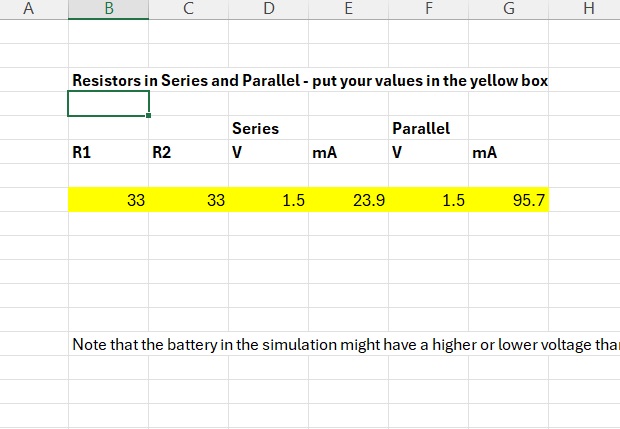Click the 'Resistors in Series and Parallel' title cell
The width and height of the screenshot is (620, 429).
pos(109,80)
